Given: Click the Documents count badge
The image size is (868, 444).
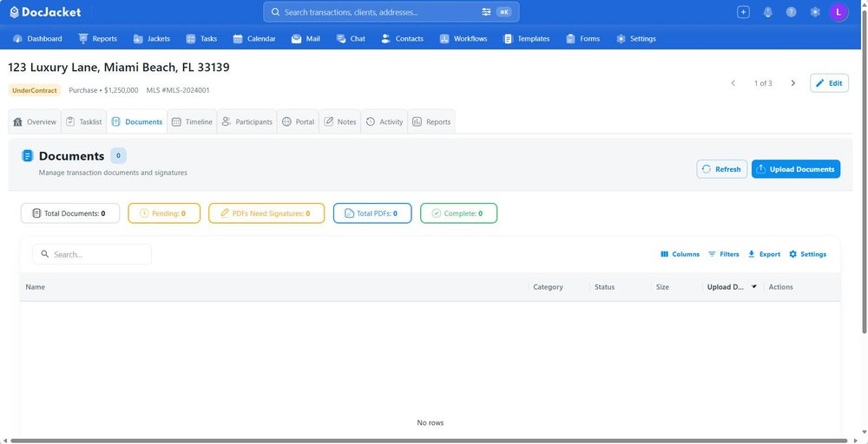Looking at the screenshot, I should pos(118,156).
